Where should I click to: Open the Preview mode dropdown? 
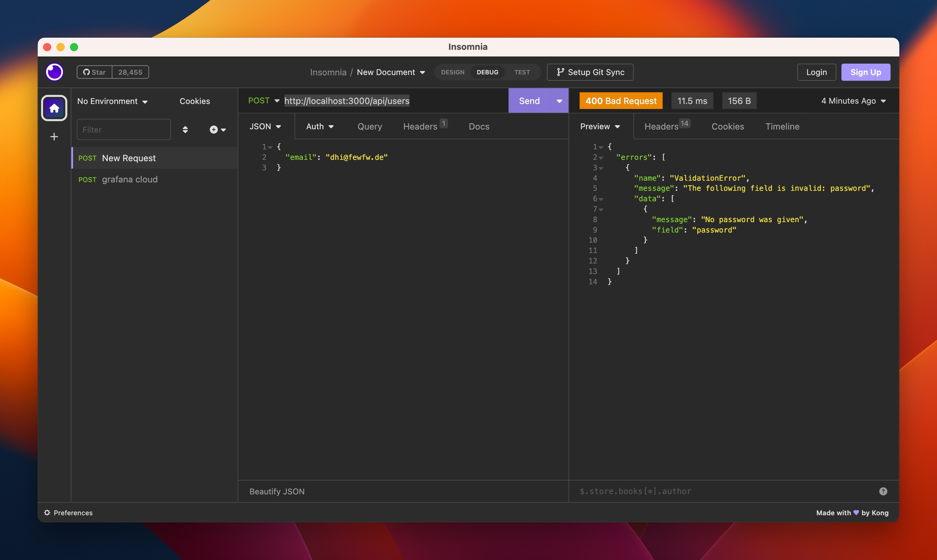[x=600, y=127]
